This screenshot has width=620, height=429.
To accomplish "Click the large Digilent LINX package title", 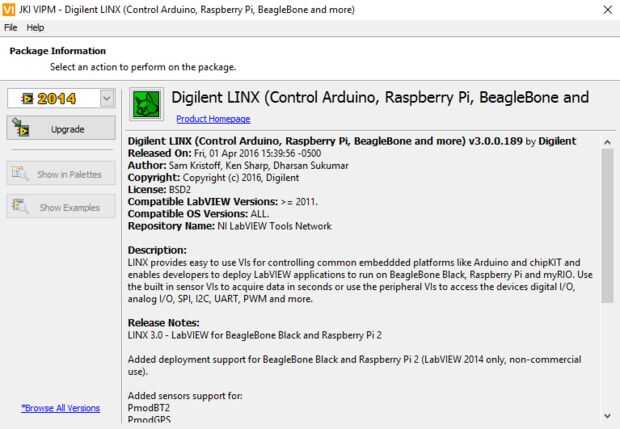I will coord(380,97).
